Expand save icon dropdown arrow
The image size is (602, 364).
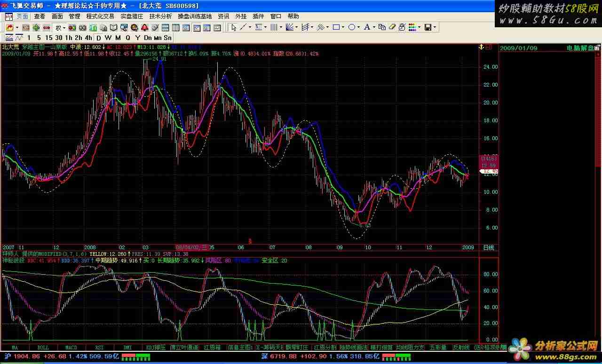click(435, 27)
